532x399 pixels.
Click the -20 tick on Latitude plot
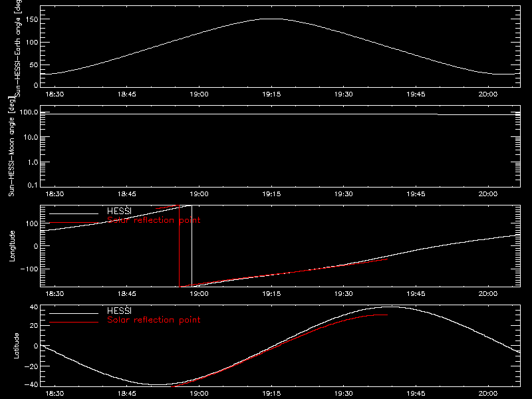tap(31, 366)
